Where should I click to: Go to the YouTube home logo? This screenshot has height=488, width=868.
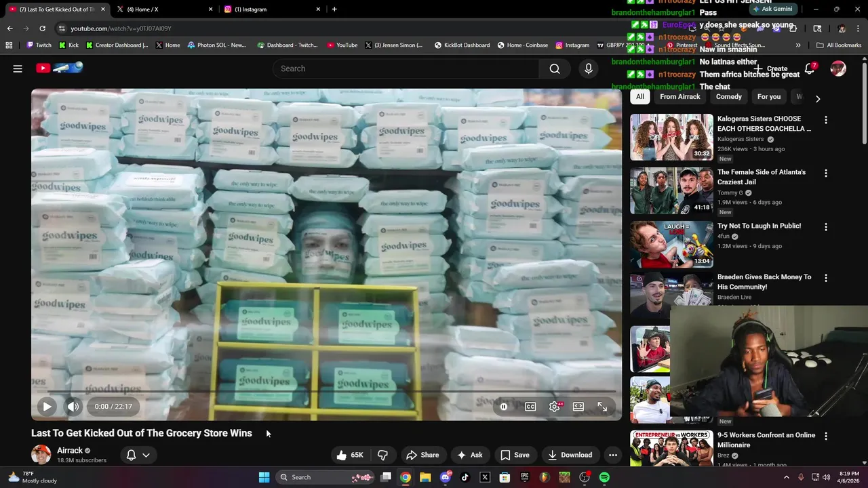59,68
